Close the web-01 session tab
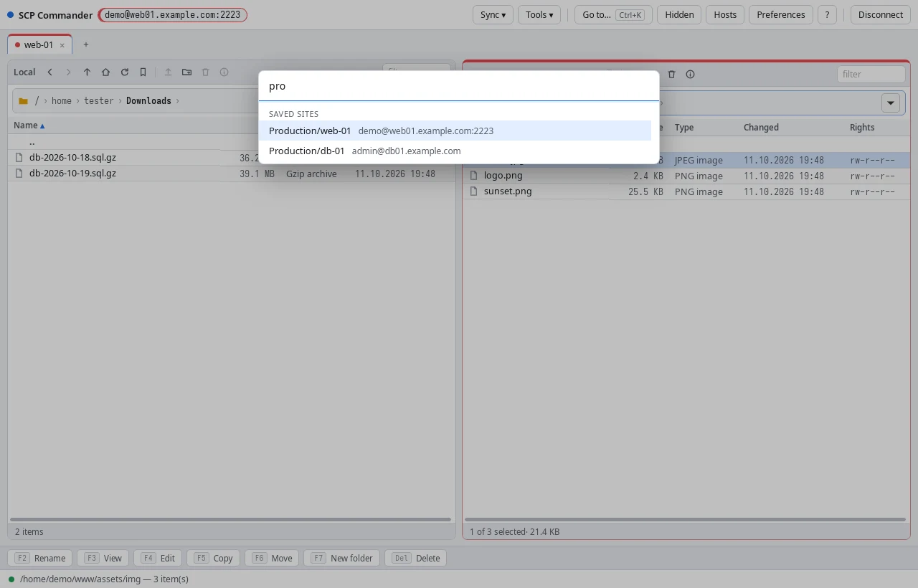918x588 pixels. pyautogui.click(x=62, y=45)
